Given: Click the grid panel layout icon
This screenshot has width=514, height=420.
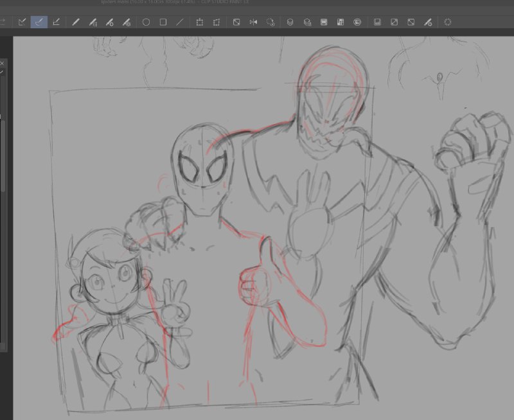Looking at the screenshot, I should coord(341,22).
